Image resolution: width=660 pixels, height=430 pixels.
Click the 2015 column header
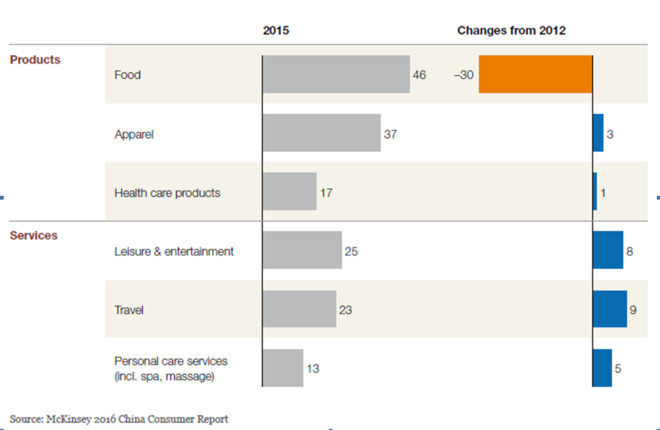tap(276, 30)
